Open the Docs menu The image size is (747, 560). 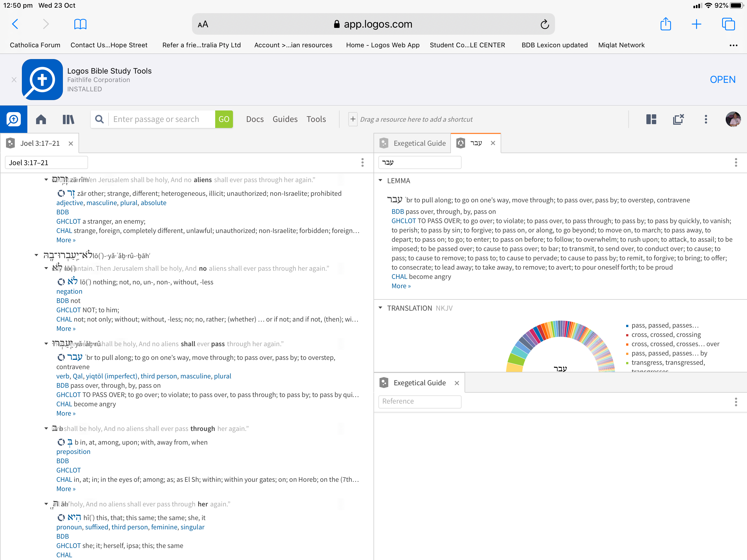(x=255, y=119)
